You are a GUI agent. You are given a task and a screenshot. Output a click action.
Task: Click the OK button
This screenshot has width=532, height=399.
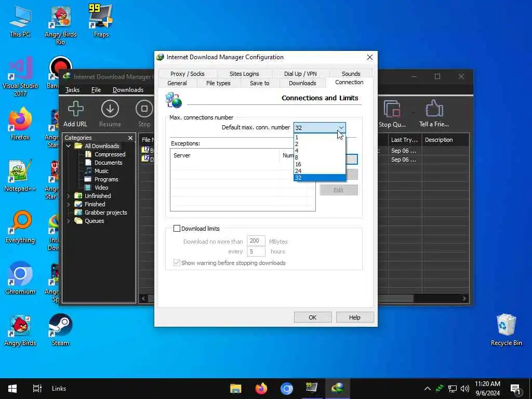click(312, 317)
